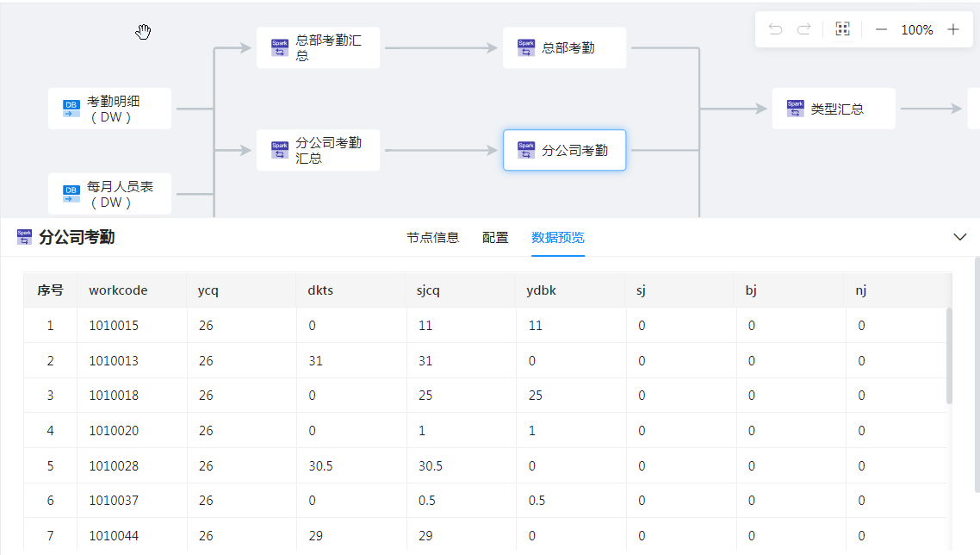Collapse the bottom preview panel chevron
Viewport: 980px width, 555px height.
point(960,238)
